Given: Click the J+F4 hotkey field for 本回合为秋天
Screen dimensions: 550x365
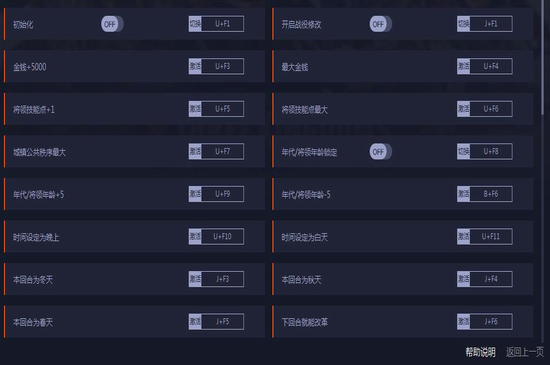Looking at the screenshot, I should pyautogui.click(x=491, y=279).
